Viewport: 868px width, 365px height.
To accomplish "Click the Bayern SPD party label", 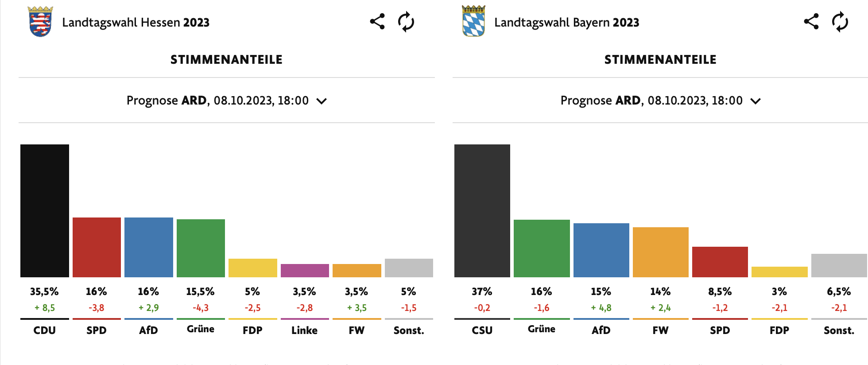I will pos(720,330).
